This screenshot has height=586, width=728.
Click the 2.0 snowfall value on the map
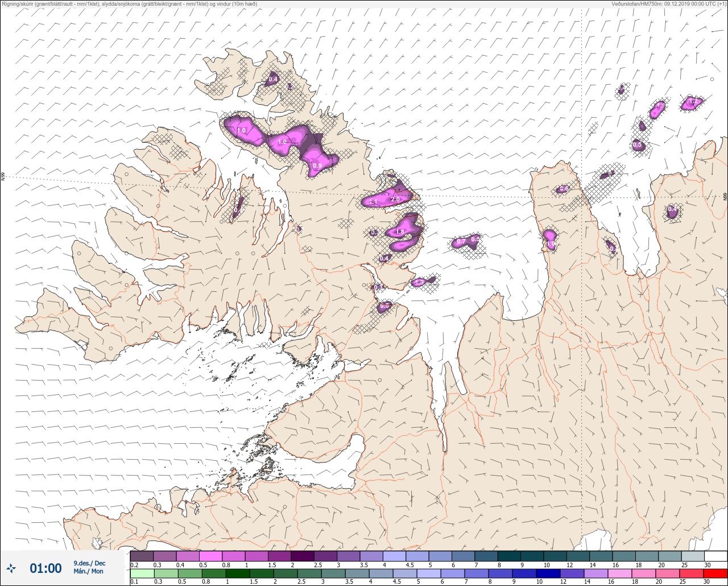click(395, 199)
